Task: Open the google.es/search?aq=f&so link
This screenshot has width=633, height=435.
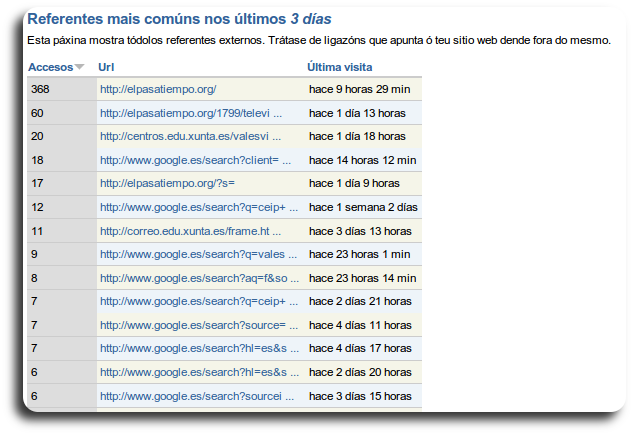Action: pyautogui.click(x=199, y=278)
